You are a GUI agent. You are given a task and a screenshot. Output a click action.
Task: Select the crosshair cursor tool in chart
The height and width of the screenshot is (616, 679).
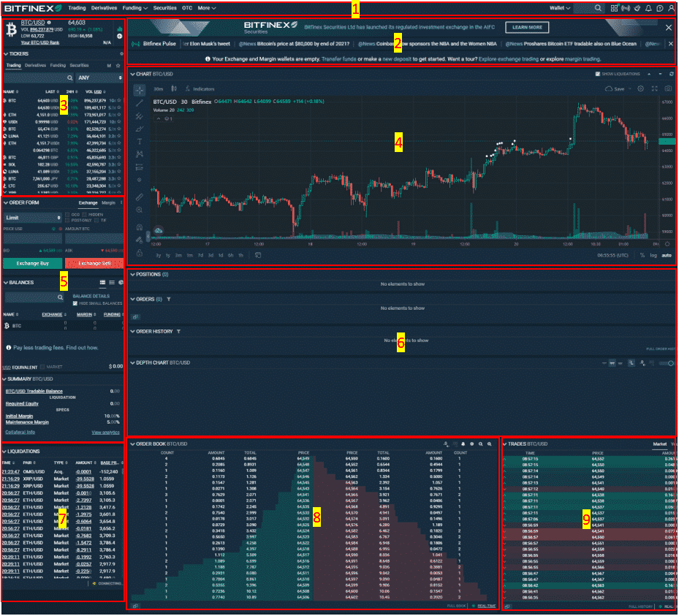tap(140, 89)
